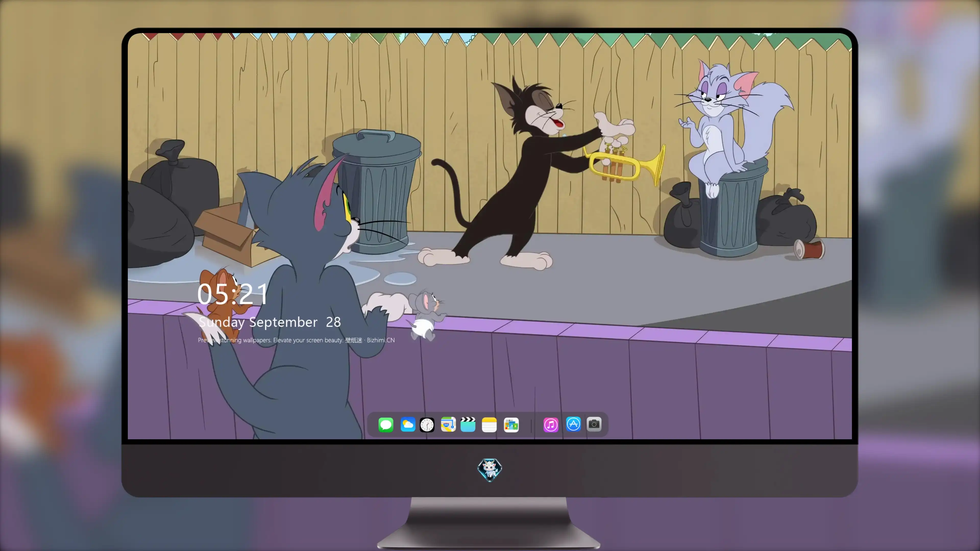This screenshot has height=551, width=980.
Task: Open the Clock app icon
Action: (427, 425)
